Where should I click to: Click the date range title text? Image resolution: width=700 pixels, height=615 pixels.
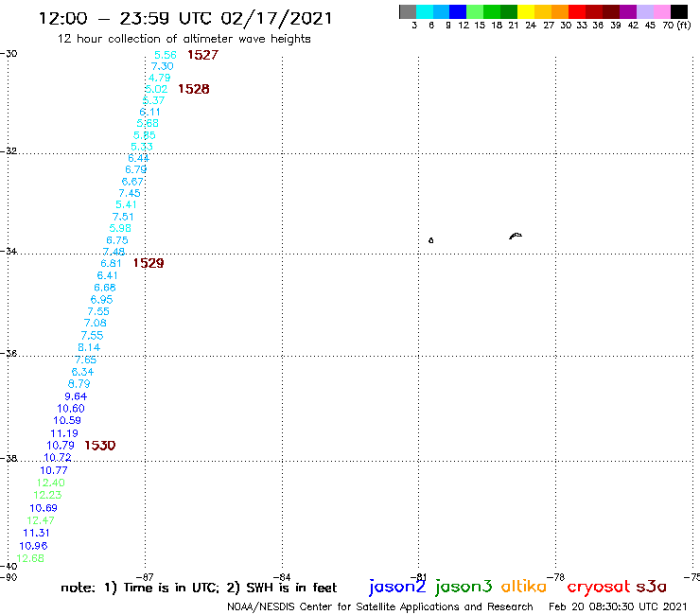point(185,19)
